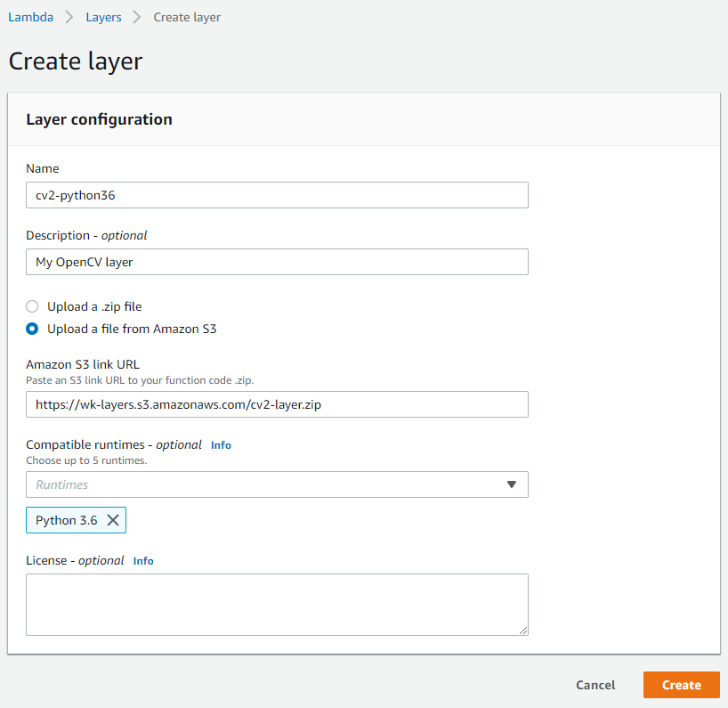Viewport: 728px width, 708px height.
Task: Cancel the layer creation
Action: tap(595, 685)
